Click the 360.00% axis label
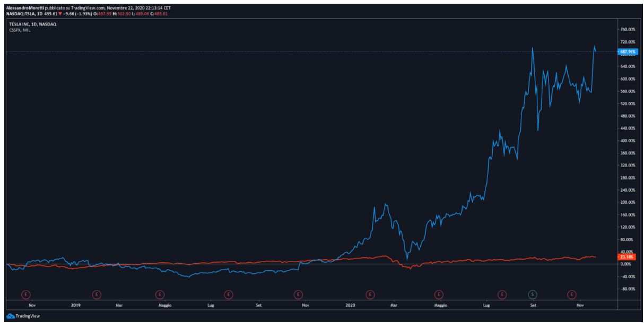 (x=628, y=153)
